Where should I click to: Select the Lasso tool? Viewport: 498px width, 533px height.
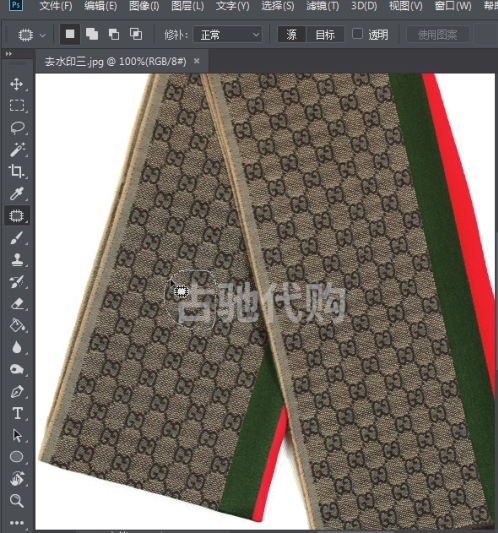coord(16,127)
